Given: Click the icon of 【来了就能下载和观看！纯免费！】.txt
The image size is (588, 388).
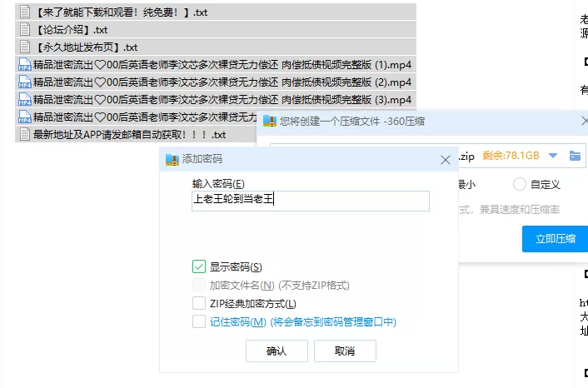Looking at the screenshot, I should tap(25, 12).
